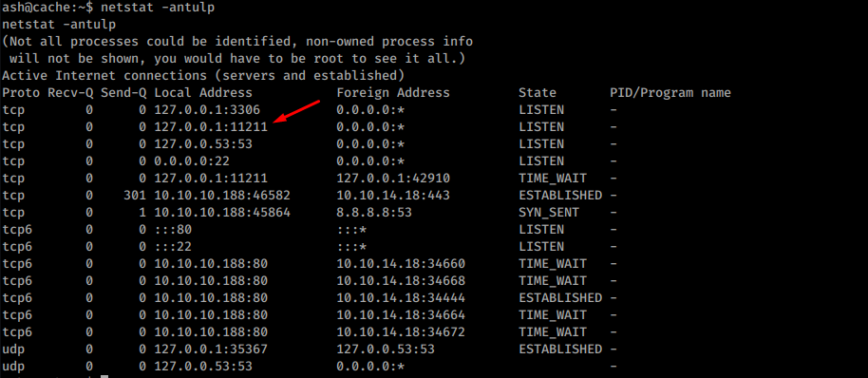The height and width of the screenshot is (378, 868).
Task: Click TIME_WAIT in the 10.10.14.18:34672 row
Action: point(553,332)
